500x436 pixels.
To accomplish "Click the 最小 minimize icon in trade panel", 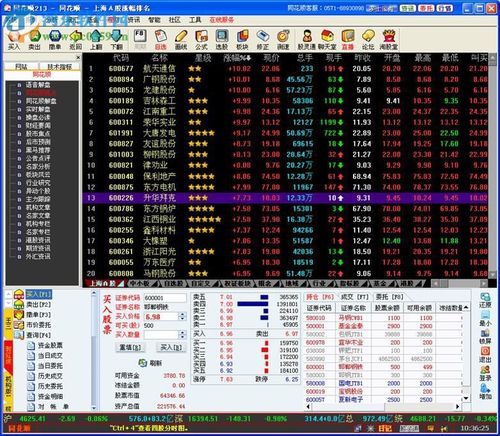I will point(485,318).
